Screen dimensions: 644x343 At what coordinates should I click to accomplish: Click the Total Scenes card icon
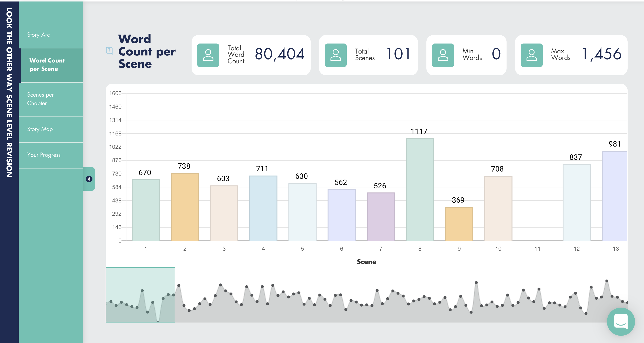tap(335, 55)
